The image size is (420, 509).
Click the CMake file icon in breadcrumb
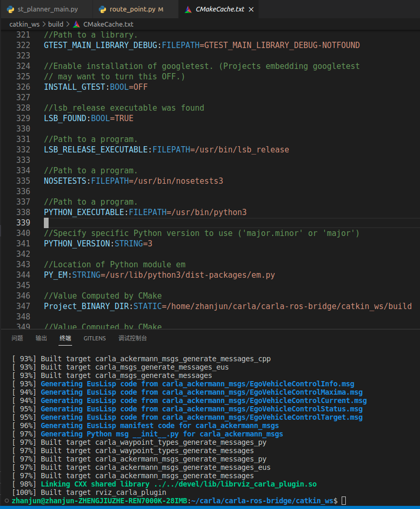point(76,25)
